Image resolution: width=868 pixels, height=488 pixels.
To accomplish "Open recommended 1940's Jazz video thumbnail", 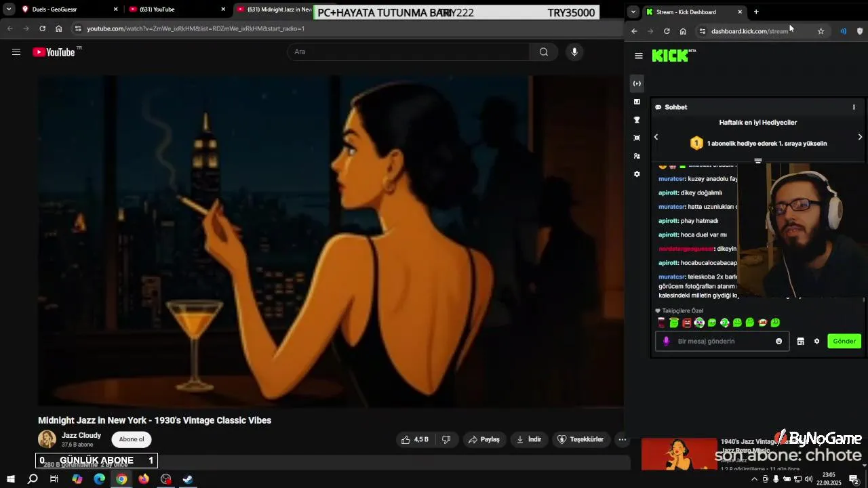I will pos(679,454).
